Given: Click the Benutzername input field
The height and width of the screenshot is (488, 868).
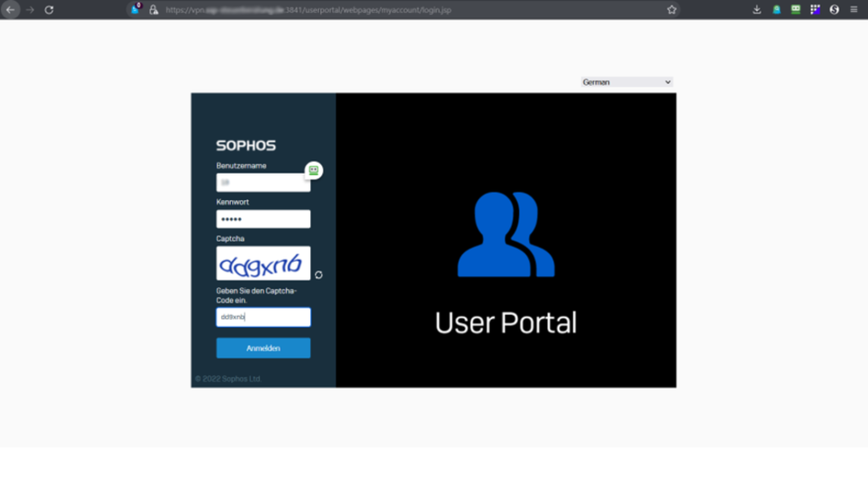Looking at the screenshot, I should pyautogui.click(x=263, y=183).
